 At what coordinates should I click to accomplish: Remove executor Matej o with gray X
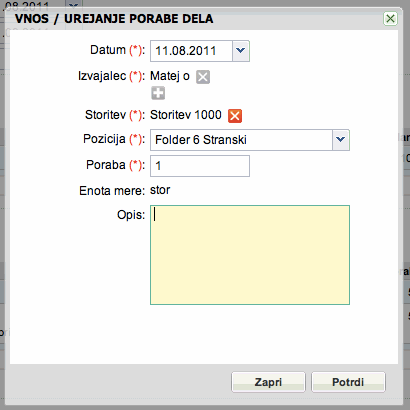coord(203,77)
